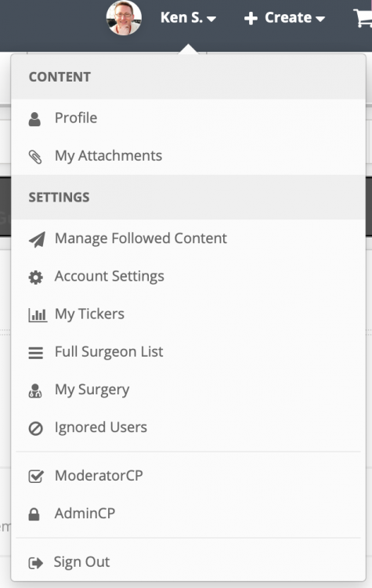Click the blocked circle Ignored Users icon
Image resolution: width=372 pixels, height=588 pixels.
(x=35, y=428)
